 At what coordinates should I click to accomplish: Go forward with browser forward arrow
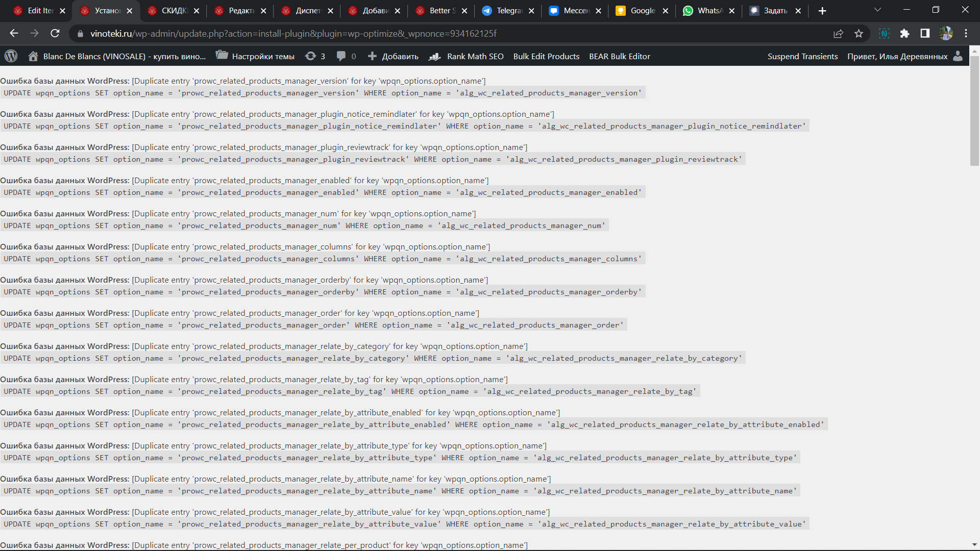(x=34, y=33)
